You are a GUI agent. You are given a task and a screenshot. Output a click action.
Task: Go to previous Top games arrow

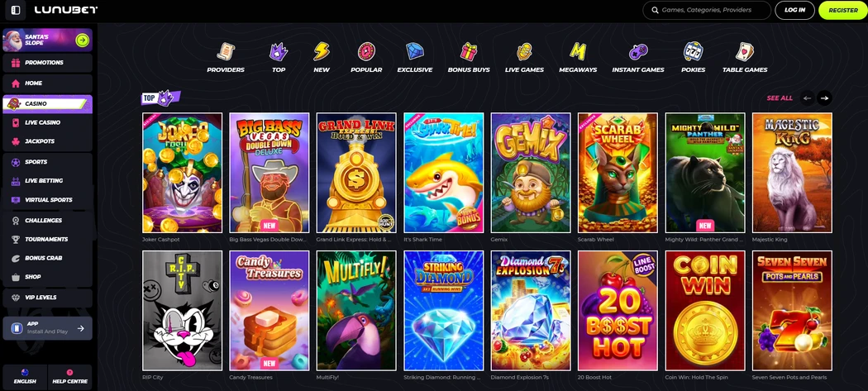pyautogui.click(x=807, y=98)
